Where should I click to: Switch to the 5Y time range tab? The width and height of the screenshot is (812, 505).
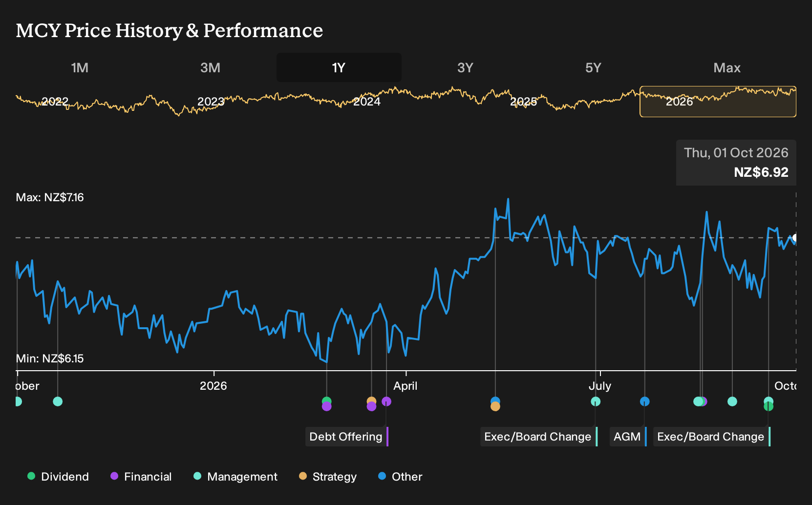coord(593,67)
